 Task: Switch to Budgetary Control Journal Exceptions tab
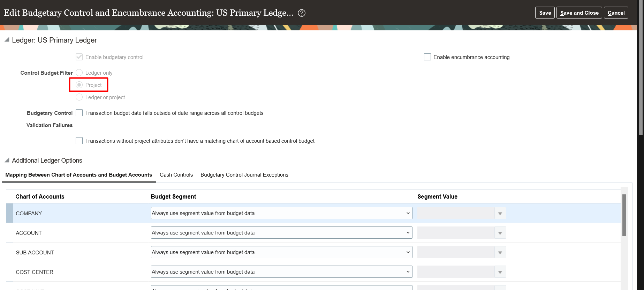(x=244, y=175)
